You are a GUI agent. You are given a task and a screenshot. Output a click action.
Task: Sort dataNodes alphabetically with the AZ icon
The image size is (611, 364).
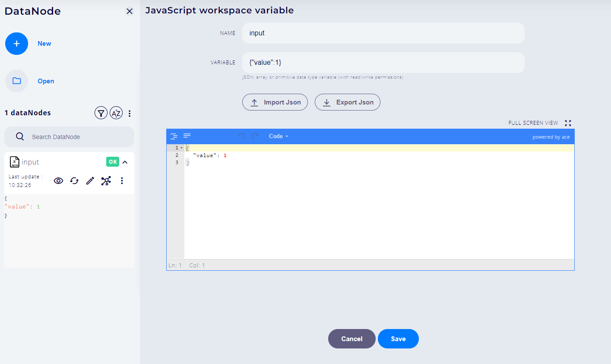(x=116, y=113)
